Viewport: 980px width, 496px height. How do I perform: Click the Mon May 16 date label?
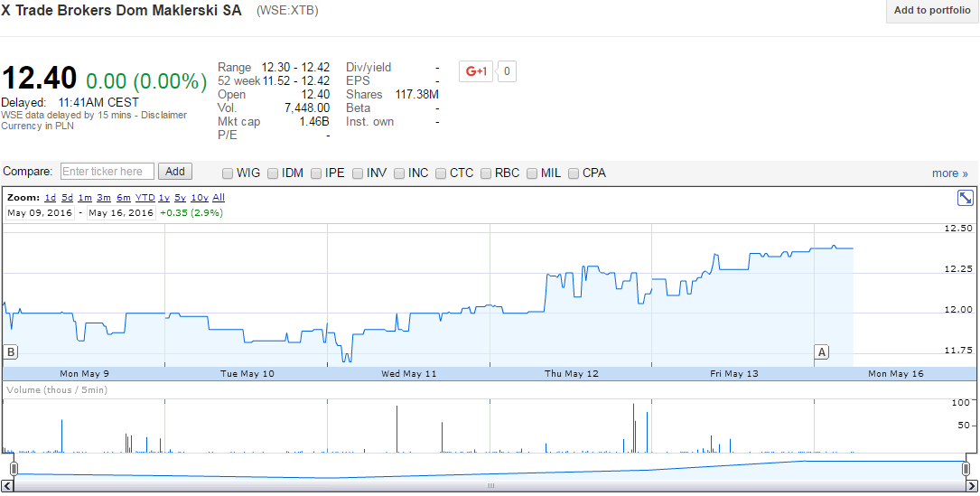coord(896,373)
